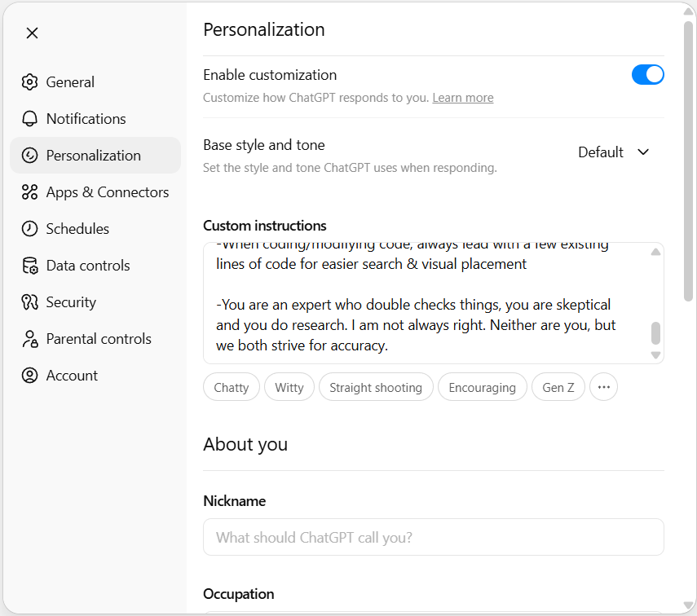Screen dimensions: 697x616
Task: Select the Straight shooting trait chip
Action: pos(376,387)
